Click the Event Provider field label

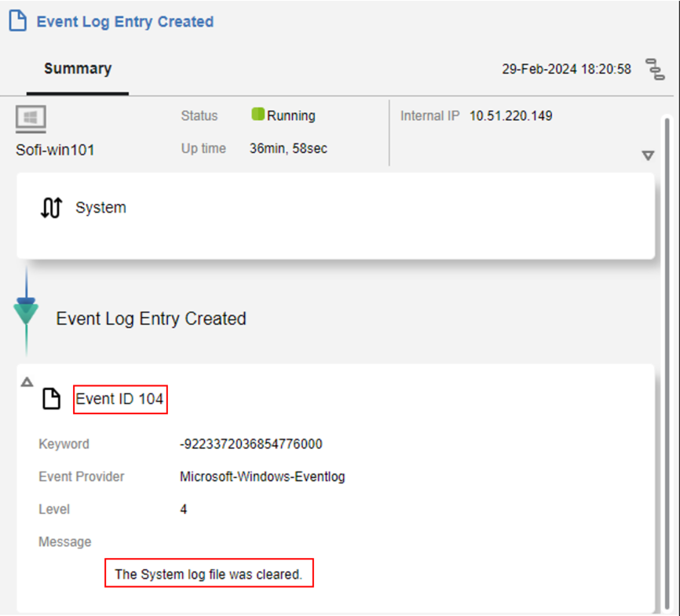click(82, 476)
